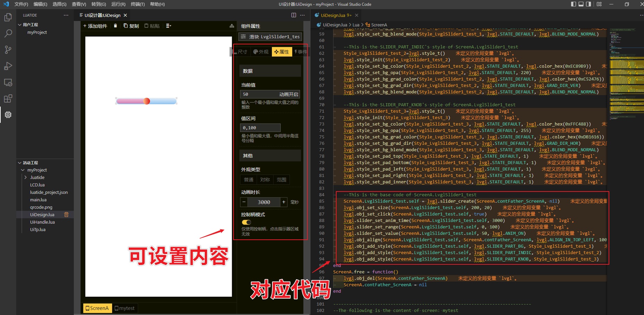Expand the .luatide folder in the project tree

point(25,177)
